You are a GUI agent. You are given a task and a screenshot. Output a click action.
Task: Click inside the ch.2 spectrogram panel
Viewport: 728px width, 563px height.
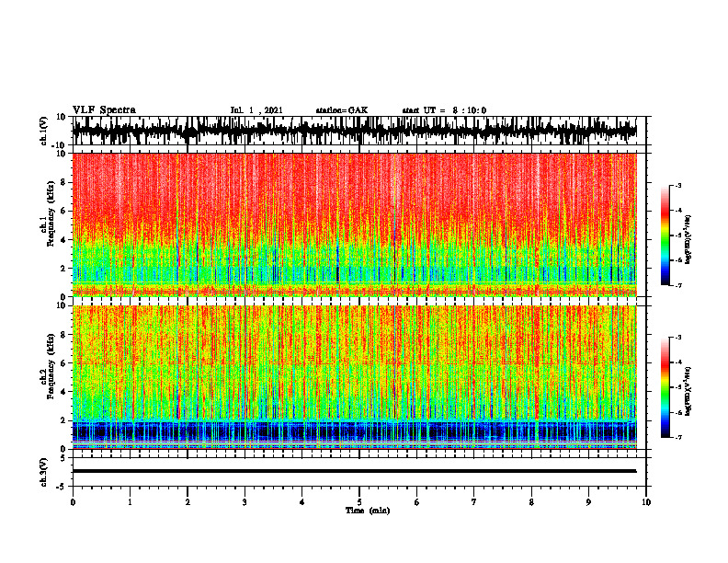click(354, 377)
